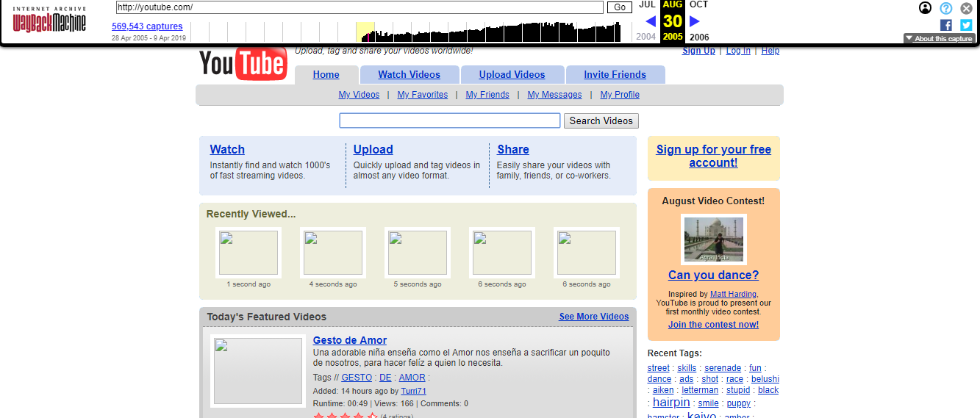Open recently viewed thumbnail from 1 second ago
Viewport: 980px width, 418px height.
tap(248, 253)
